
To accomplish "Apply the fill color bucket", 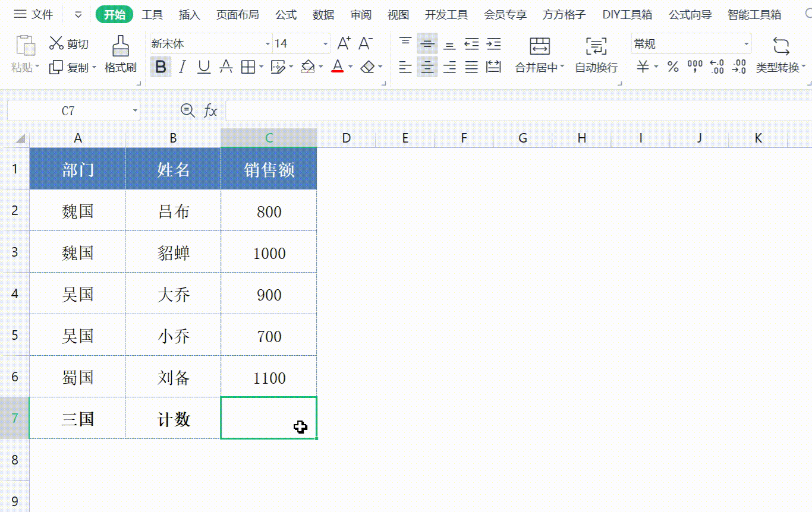I will tap(307, 67).
